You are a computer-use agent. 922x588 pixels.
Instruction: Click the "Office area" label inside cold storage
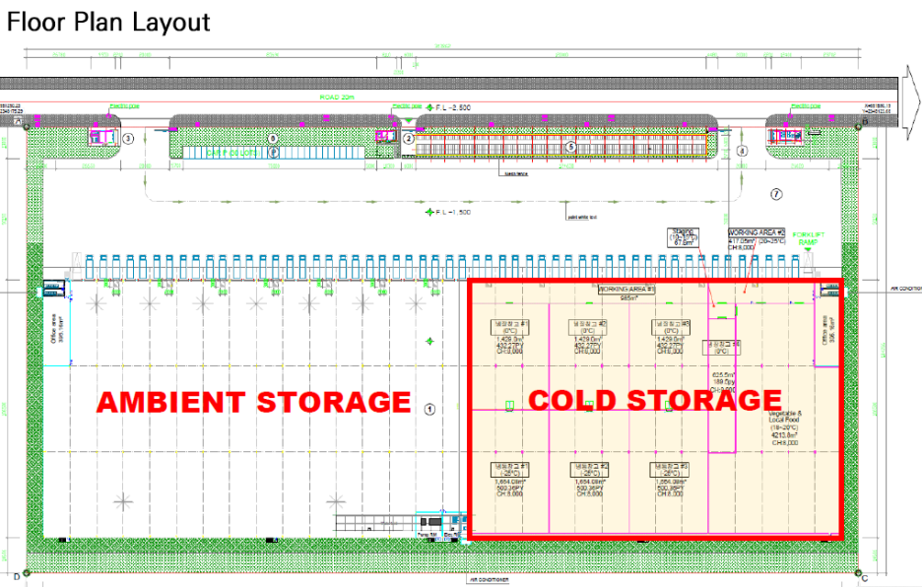(x=827, y=331)
